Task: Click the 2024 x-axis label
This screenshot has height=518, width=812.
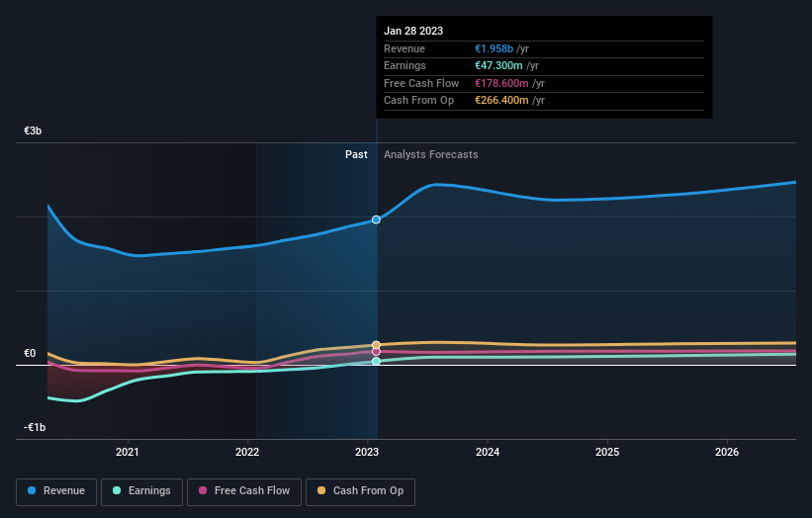Action: coord(488,452)
